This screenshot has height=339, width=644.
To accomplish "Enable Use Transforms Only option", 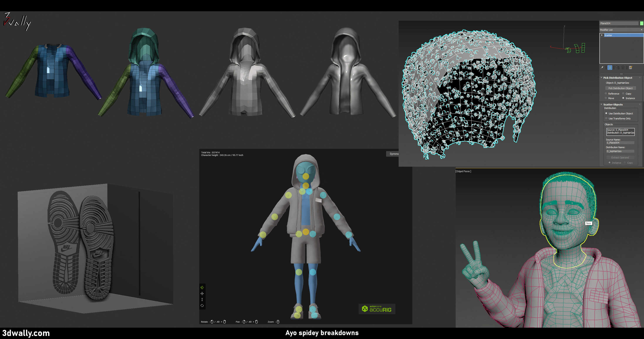I will [x=606, y=118].
